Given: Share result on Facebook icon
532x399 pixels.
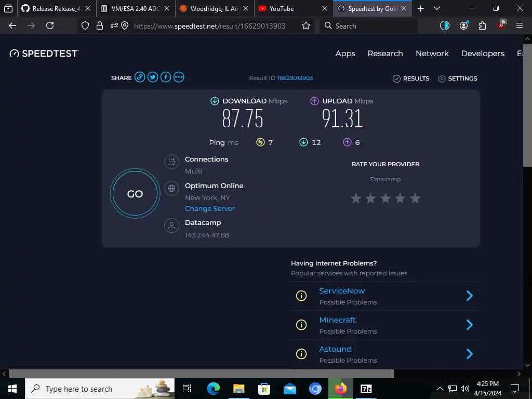Looking at the screenshot, I should pyautogui.click(x=166, y=77).
